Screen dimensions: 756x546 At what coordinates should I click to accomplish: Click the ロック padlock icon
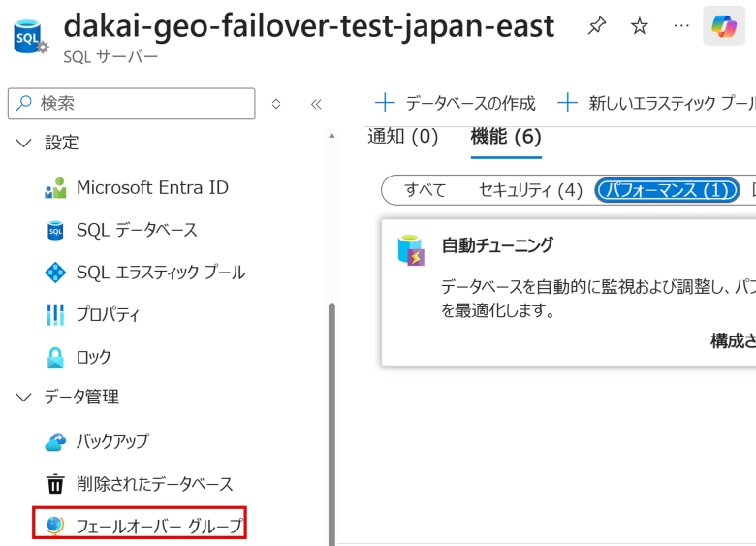pos(55,358)
